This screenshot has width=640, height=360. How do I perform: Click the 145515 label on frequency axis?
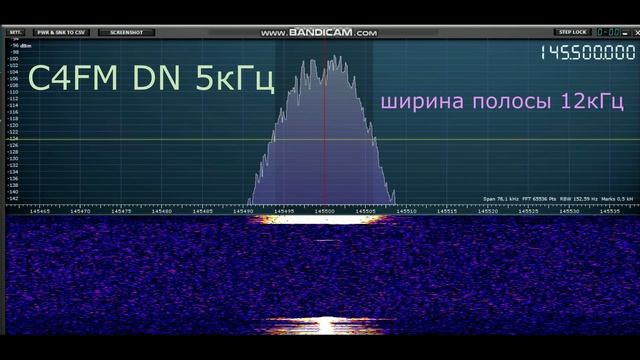click(x=447, y=211)
